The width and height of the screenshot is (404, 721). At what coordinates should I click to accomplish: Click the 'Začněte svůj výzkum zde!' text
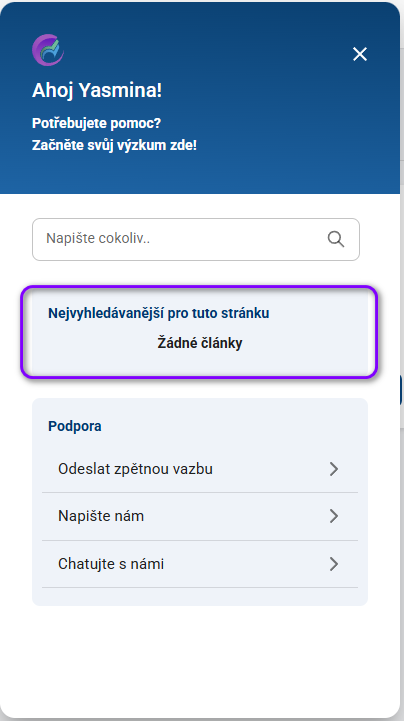coord(114,145)
